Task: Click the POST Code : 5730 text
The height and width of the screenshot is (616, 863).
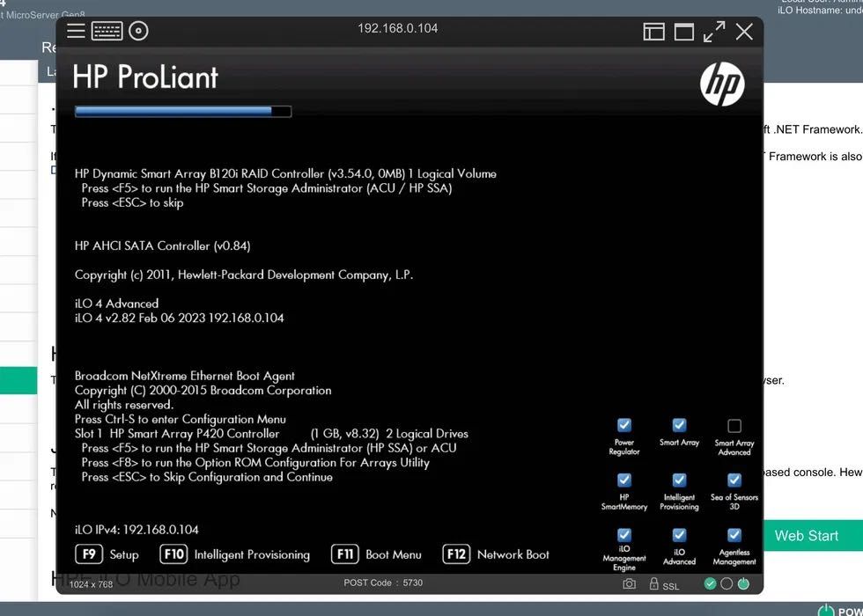Action: [383, 583]
